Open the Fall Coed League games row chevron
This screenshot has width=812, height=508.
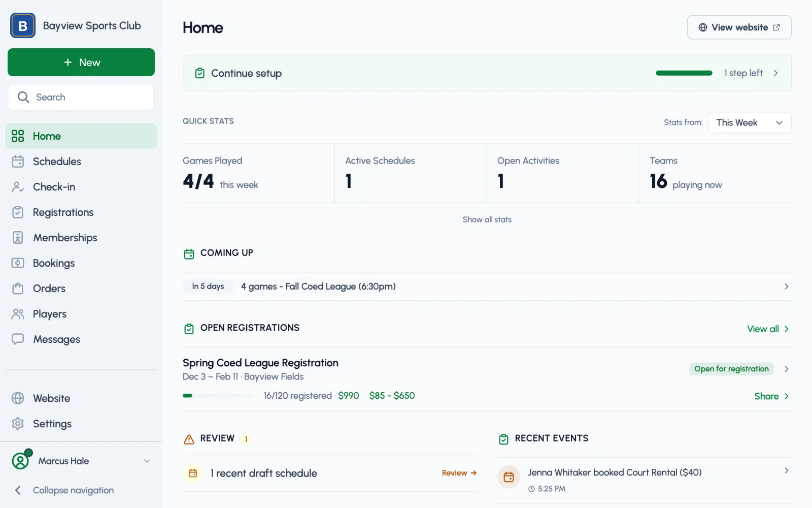point(786,287)
